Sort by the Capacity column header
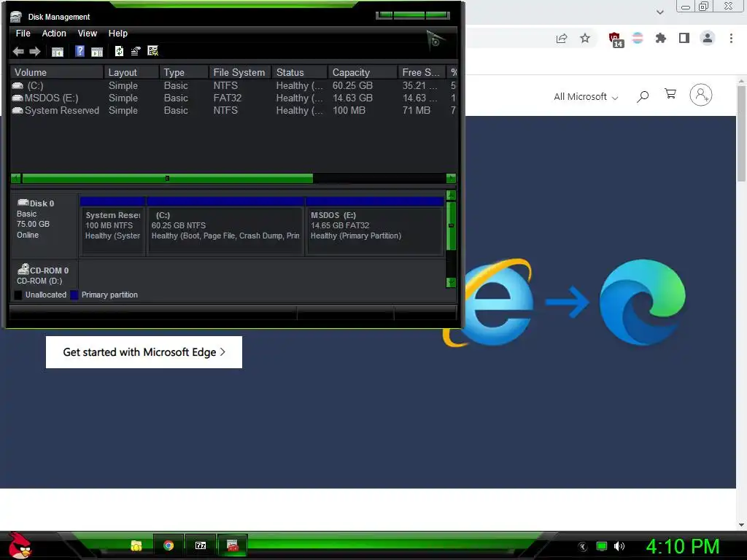This screenshot has width=747, height=560. pyautogui.click(x=363, y=72)
